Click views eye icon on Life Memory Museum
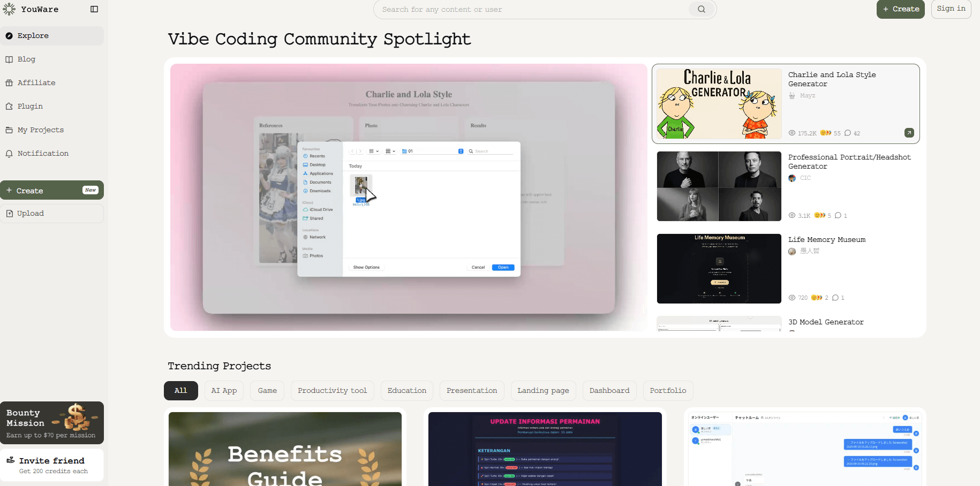The width and height of the screenshot is (980, 486). tap(792, 298)
